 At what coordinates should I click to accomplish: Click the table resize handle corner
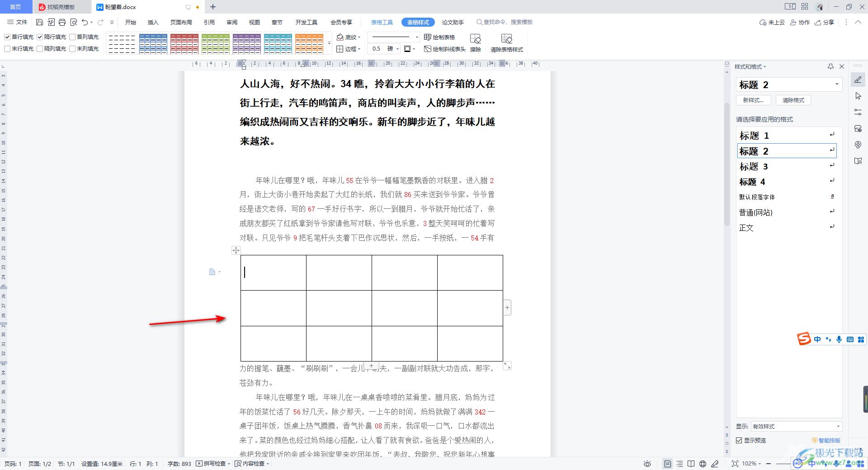tap(507, 366)
